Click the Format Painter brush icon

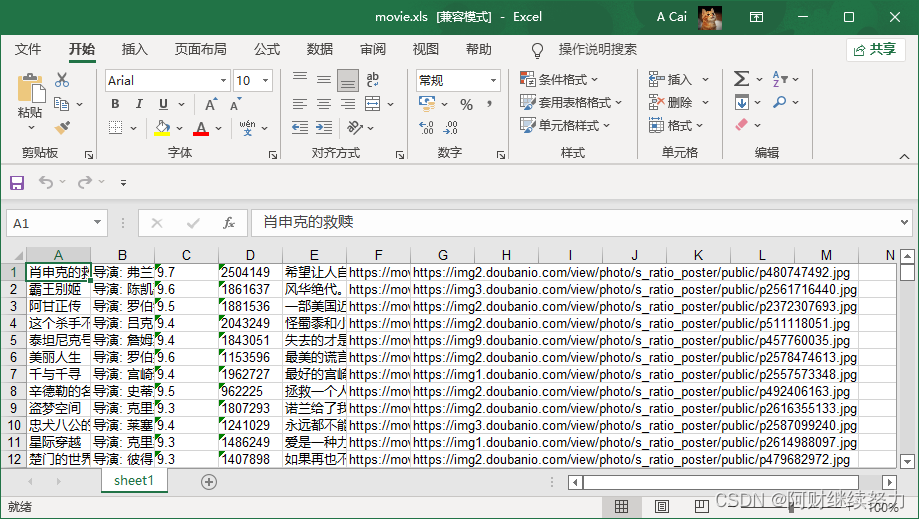click(62, 127)
